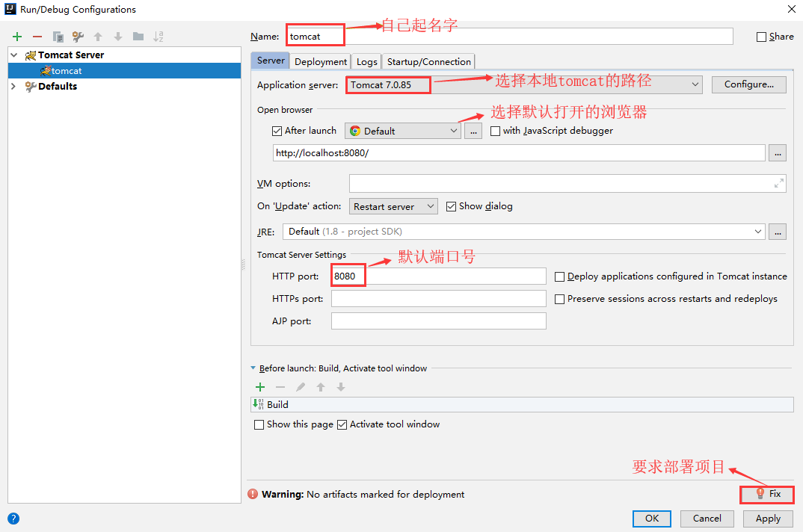Click AJP port input field
Image resolution: width=803 pixels, height=532 pixels.
438,321
